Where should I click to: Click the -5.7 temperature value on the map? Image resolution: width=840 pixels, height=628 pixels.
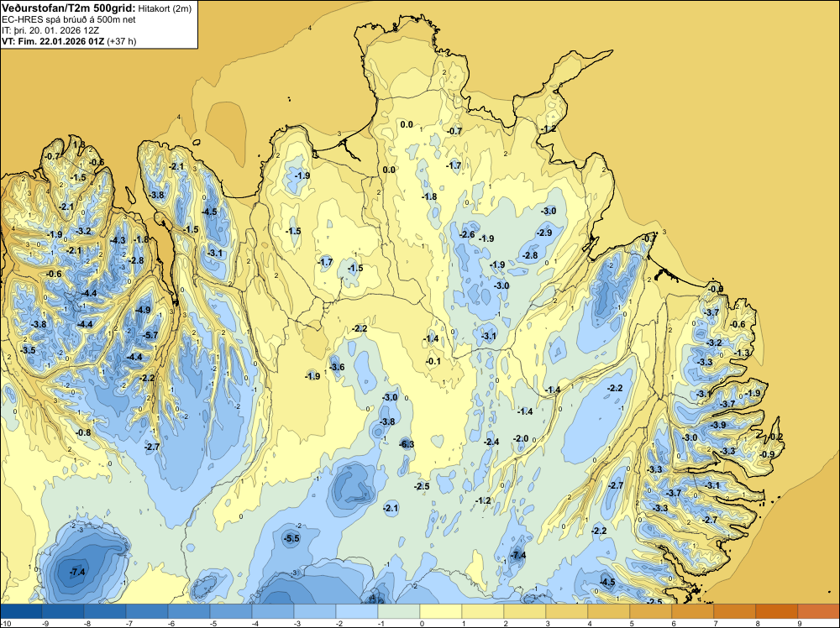(151, 336)
